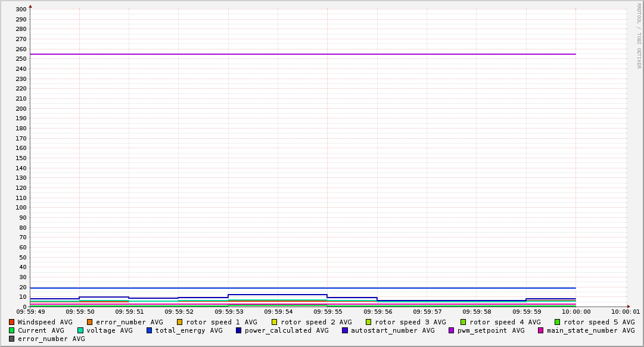
Task: Click the 300 value on the y-axis
Action: click(20, 9)
